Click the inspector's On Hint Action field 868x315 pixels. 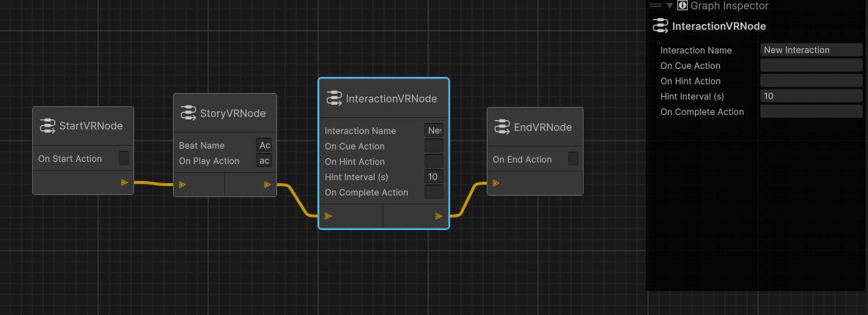(812, 81)
